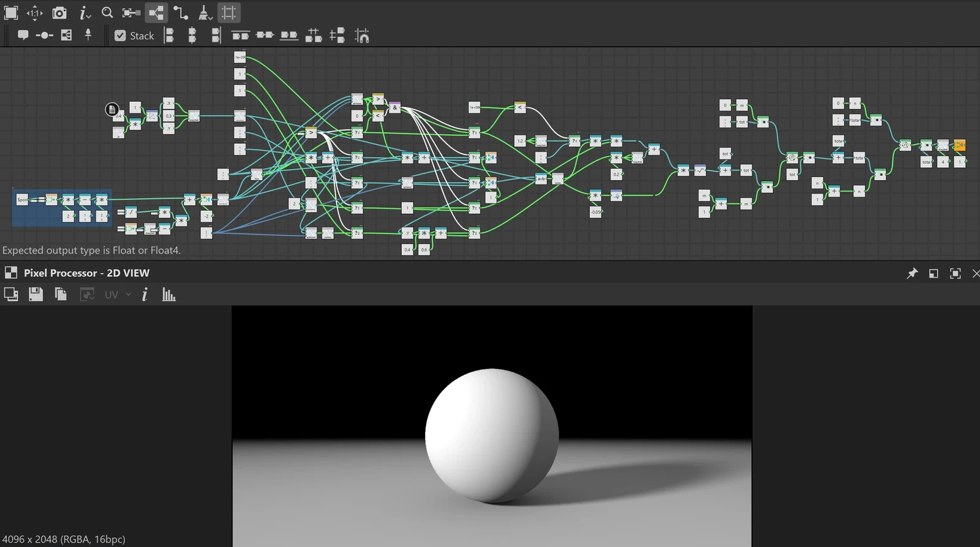Viewport: 980px width, 547px height.
Task: Align selected nodes to vertical middle
Action: click(x=265, y=36)
